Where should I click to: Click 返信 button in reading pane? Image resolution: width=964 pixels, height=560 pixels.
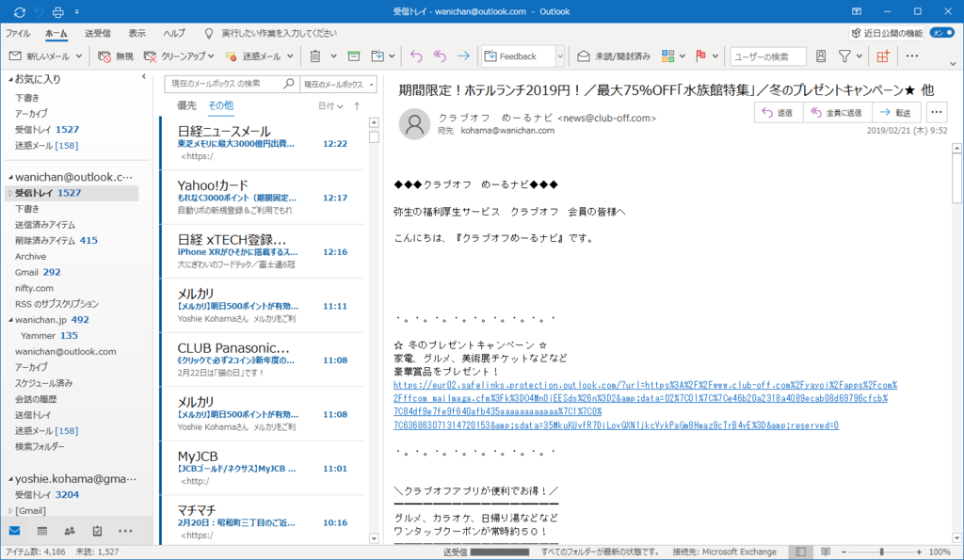click(x=778, y=113)
